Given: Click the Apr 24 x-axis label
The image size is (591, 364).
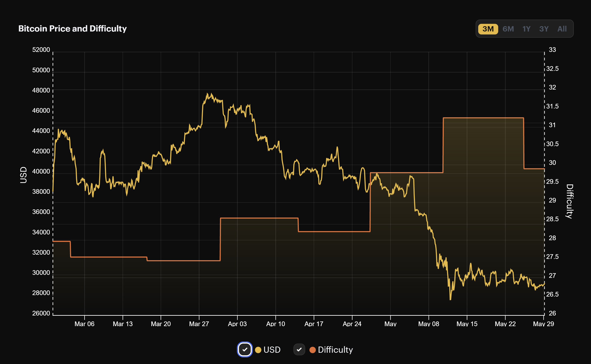Looking at the screenshot, I should tap(352, 324).
